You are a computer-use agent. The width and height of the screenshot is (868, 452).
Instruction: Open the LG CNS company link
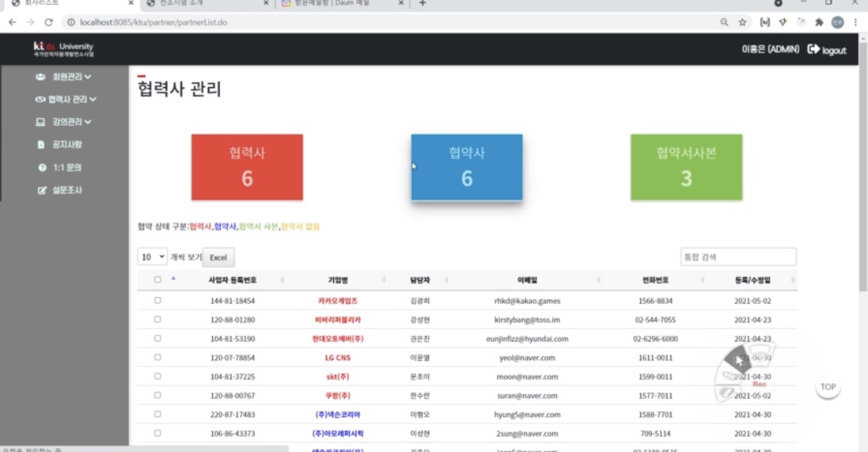coord(338,358)
